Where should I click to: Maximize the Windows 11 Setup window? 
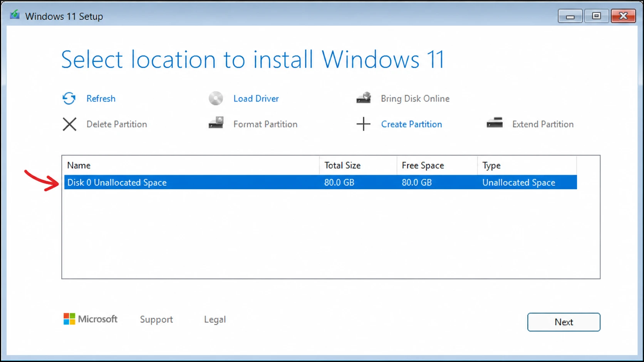596,16
